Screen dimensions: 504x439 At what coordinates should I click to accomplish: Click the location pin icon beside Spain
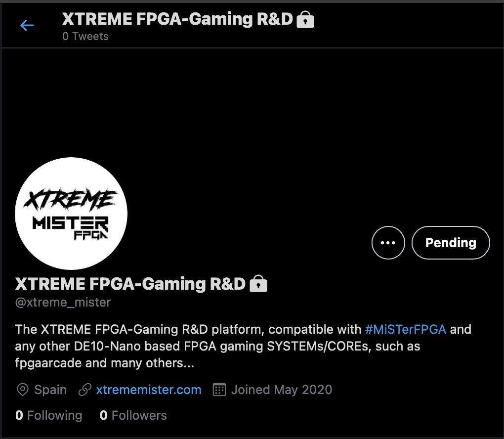pyautogui.click(x=23, y=390)
